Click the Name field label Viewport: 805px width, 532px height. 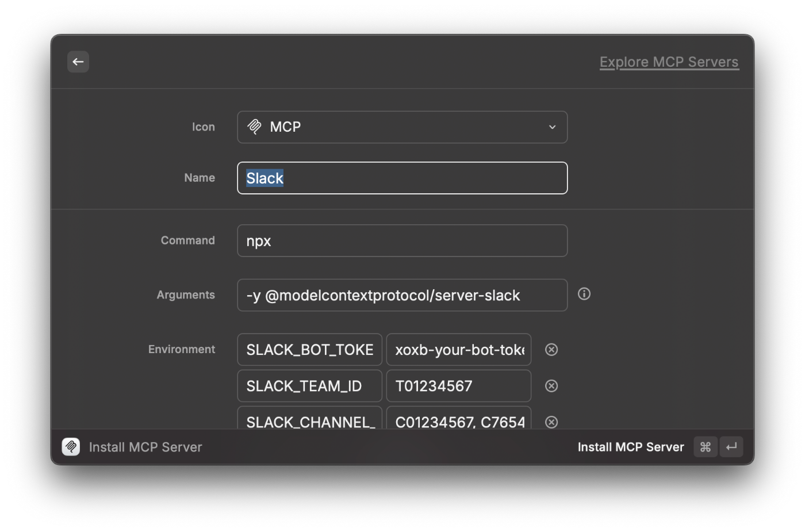tap(200, 178)
